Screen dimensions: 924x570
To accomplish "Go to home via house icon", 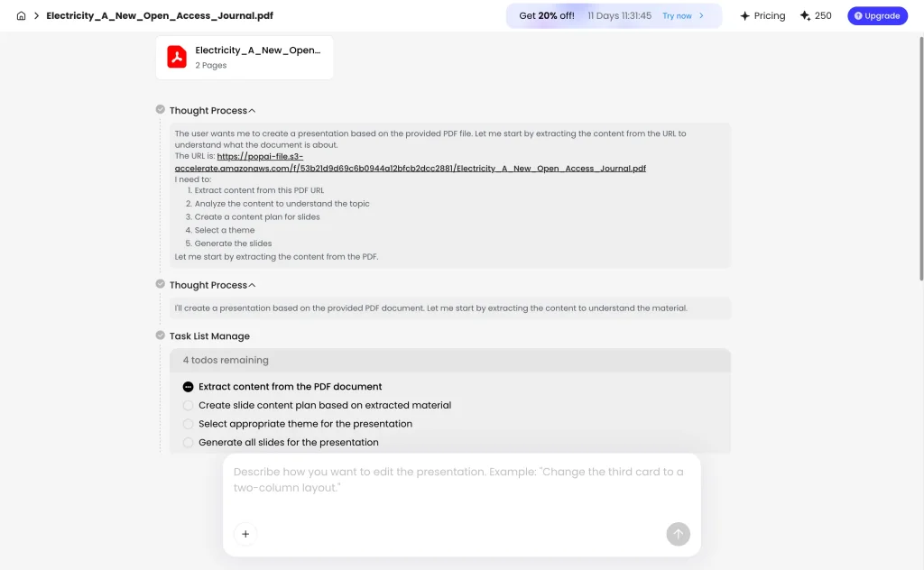I will click(22, 16).
